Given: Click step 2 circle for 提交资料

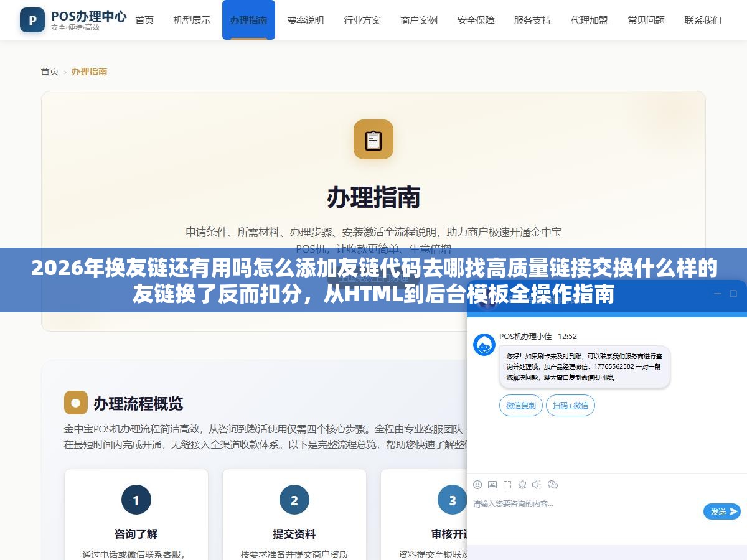Looking at the screenshot, I should click(x=294, y=500).
